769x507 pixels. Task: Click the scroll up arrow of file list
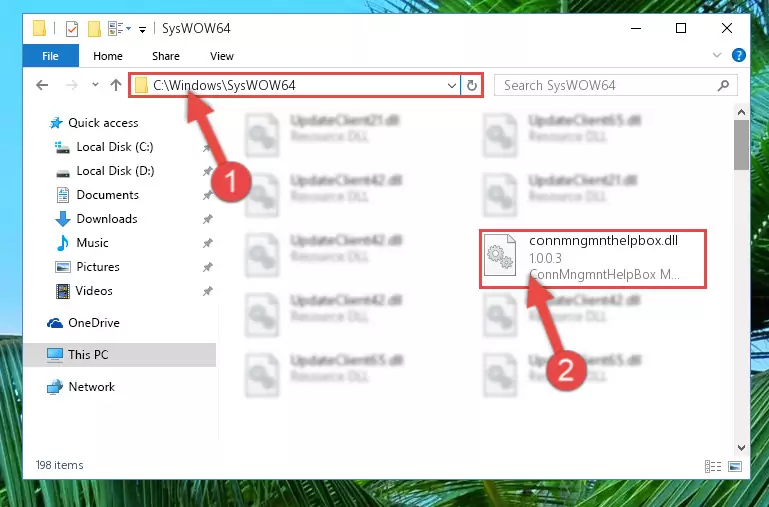tap(741, 112)
